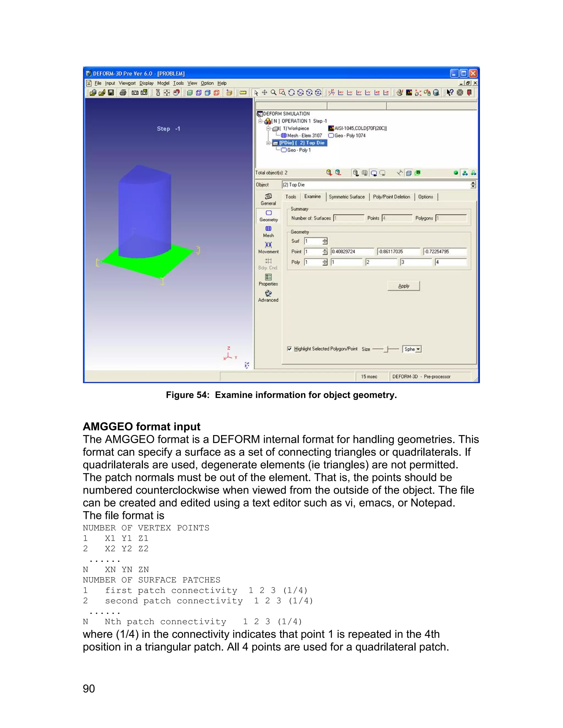The width and height of the screenshot is (563, 728).
Task: Click the Poly number spinner
Action: (325, 262)
